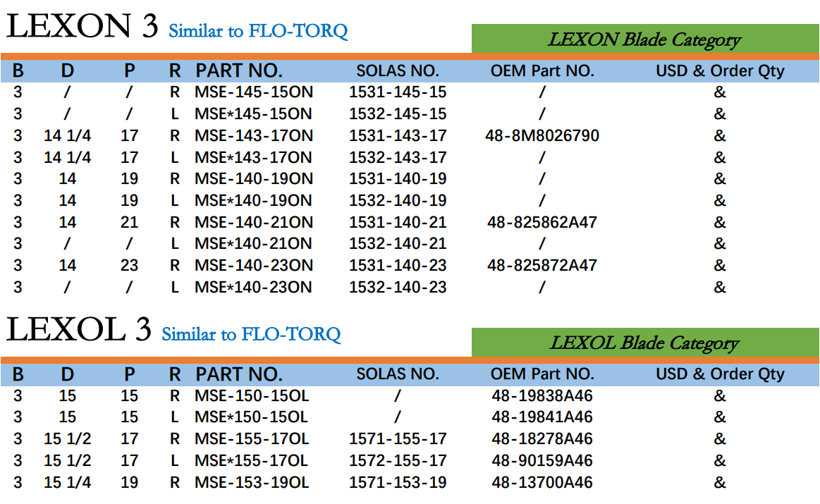The width and height of the screenshot is (820, 504).
Task: Select SOLAS number 1571-153-19
Action: [x=398, y=483]
